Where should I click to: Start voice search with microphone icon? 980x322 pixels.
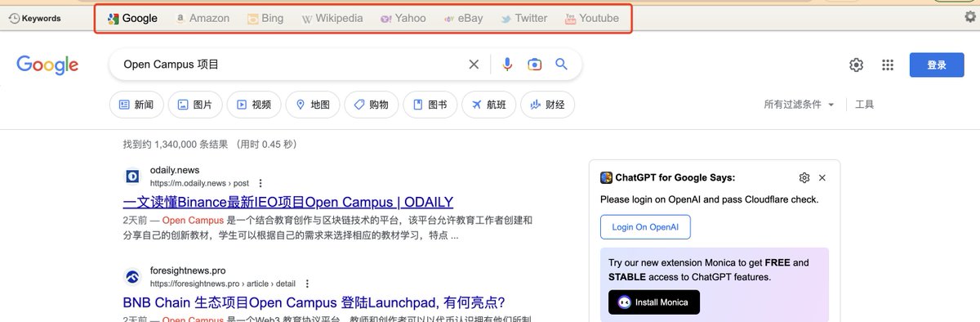tap(507, 65)
